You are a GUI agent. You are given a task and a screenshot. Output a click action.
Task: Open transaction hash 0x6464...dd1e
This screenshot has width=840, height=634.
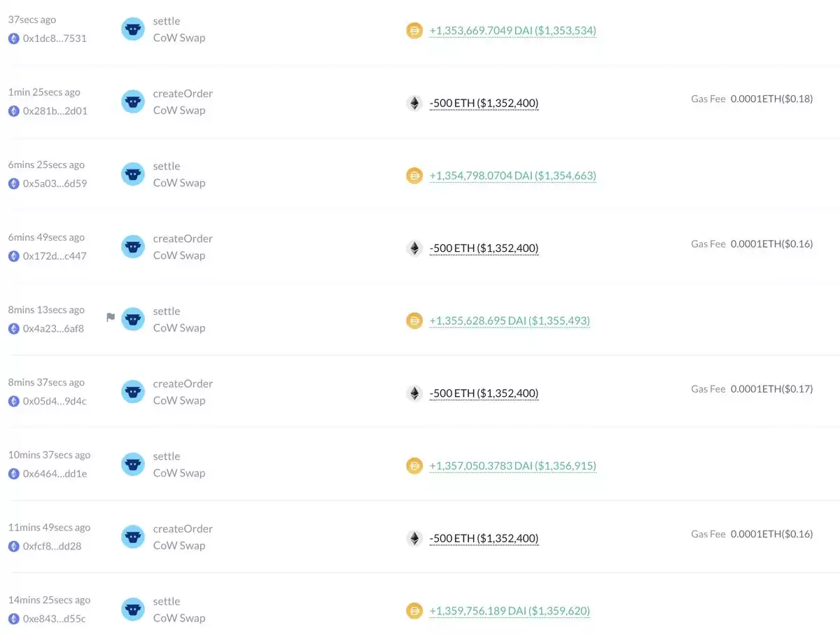pyautogui.click(x=55, y=474)
